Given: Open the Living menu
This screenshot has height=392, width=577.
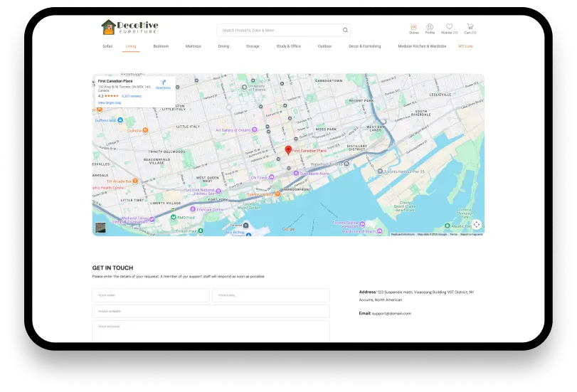Looking at the screenshot, I should point(131,46).
